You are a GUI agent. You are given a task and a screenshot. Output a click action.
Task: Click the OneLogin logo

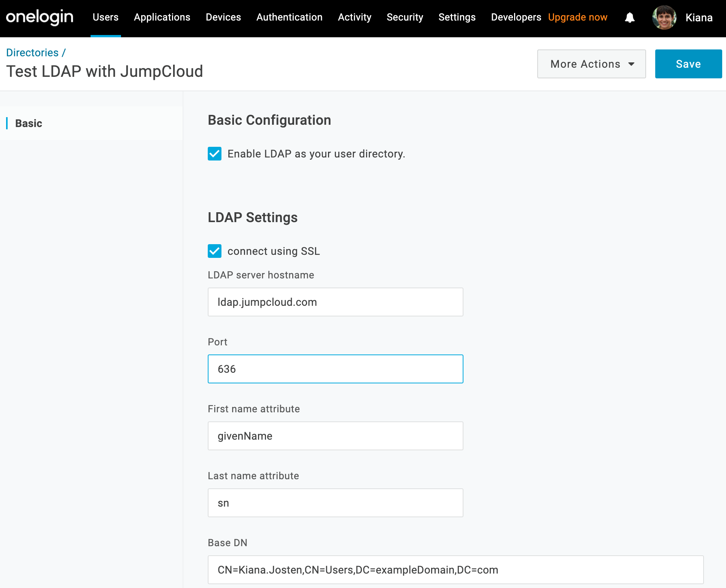point(40,17)
